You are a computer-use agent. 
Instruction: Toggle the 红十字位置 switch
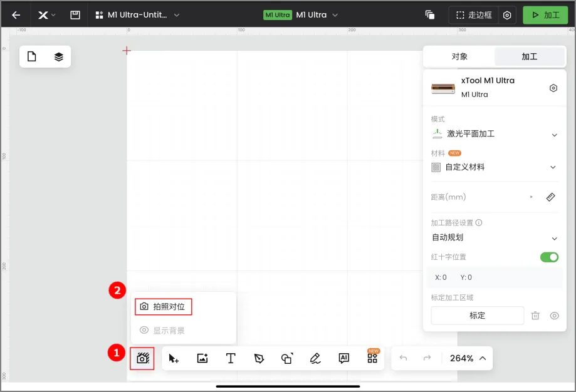549,257
